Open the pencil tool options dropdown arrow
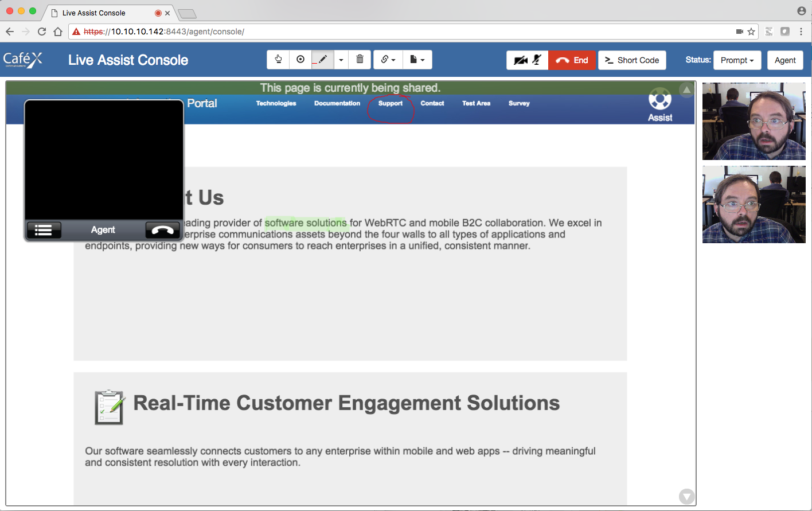Screen dimensions: 812x511 341,60
